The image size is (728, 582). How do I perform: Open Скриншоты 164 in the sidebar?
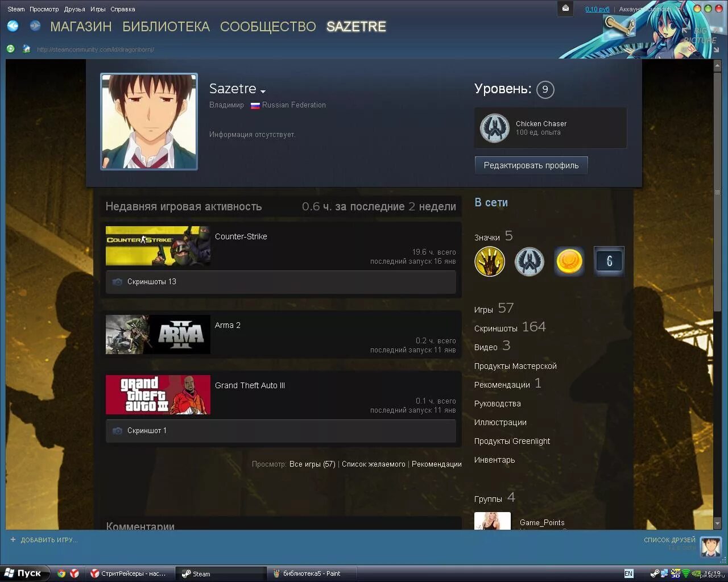510,327
